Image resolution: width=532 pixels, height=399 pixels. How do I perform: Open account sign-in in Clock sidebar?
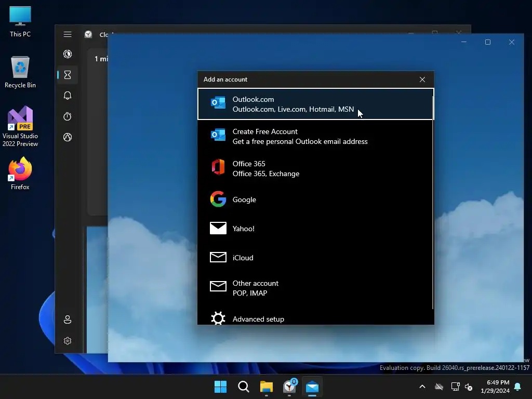[68, 320]
